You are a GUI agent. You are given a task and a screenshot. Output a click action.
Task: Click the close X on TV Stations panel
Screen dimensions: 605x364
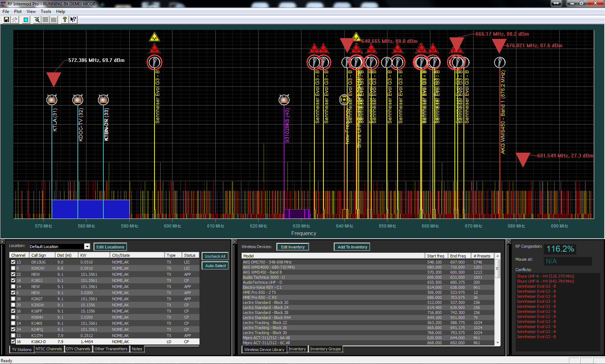pyautogui.click(x=3, y=242)
